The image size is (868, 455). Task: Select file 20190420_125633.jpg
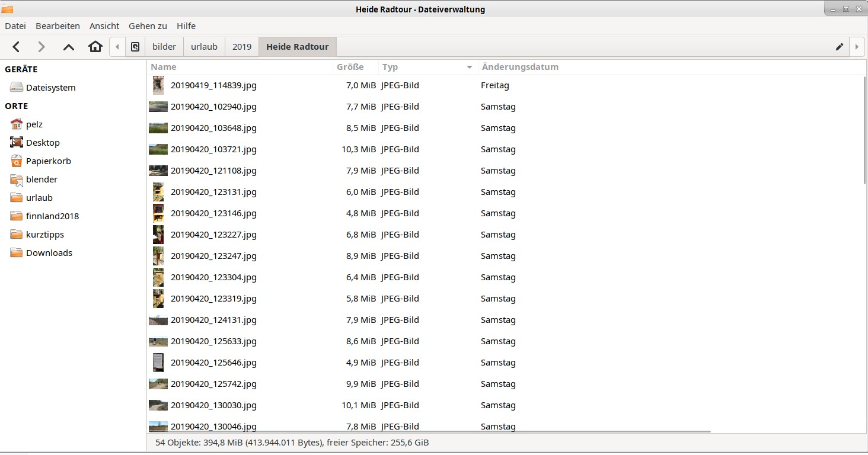click(x=213, y=341)
